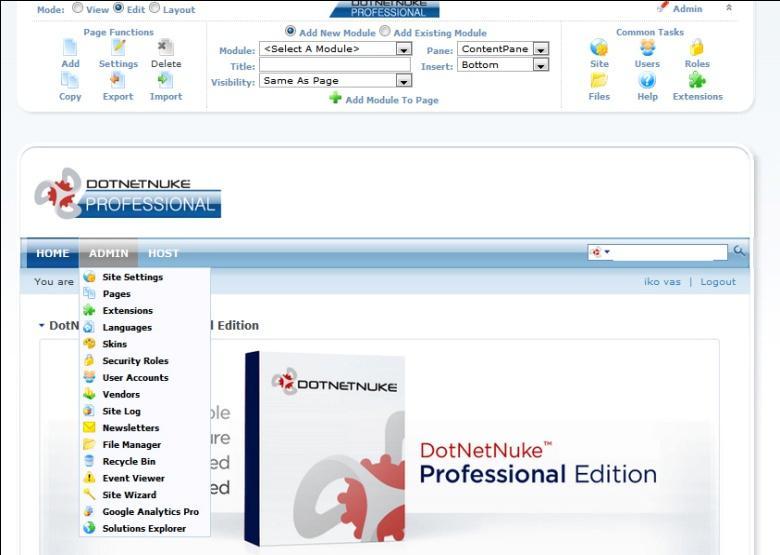Select Site Log from the Admin menu

pyautogui.click(x=121, y=411)
